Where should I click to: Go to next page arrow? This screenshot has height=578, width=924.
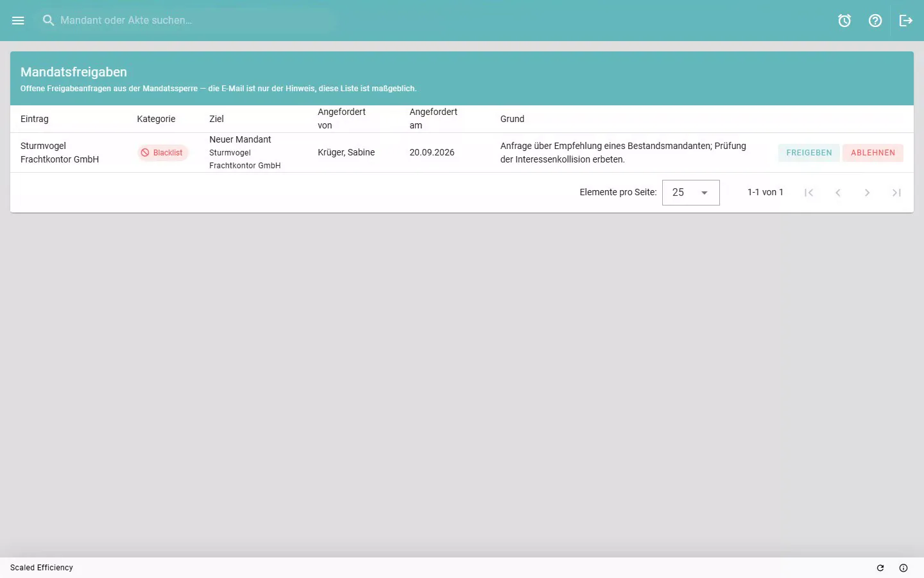(x=867, y=193)
